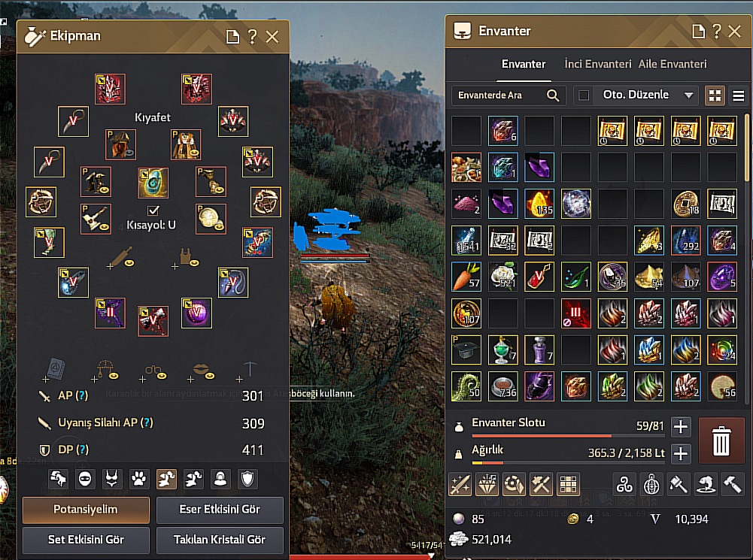Switch to İnci Envanteri tab
The width and height of the screenshot is (753, 560).
pos(597,64)
